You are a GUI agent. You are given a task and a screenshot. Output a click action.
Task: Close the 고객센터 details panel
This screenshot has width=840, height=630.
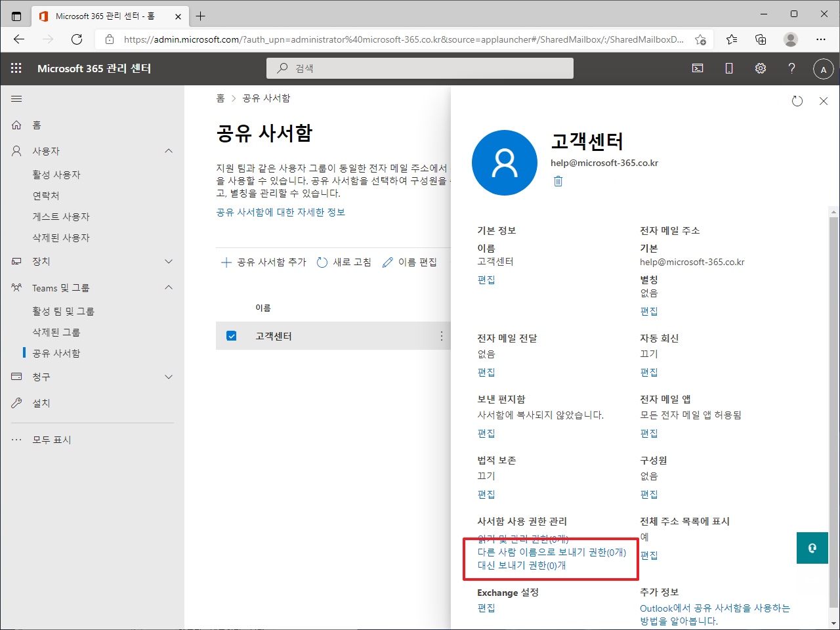824,101
